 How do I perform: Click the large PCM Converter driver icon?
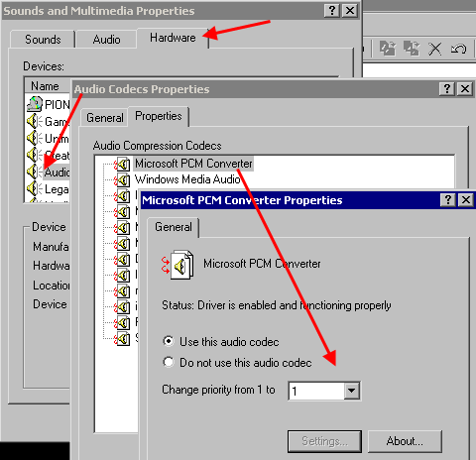tap(178, 265)
